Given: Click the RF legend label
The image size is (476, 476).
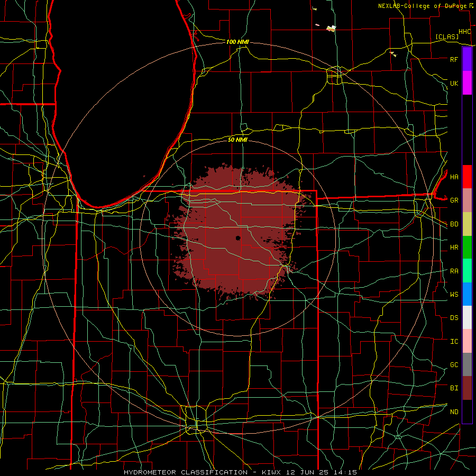Looking at the screenshot, I should [454, 59].
